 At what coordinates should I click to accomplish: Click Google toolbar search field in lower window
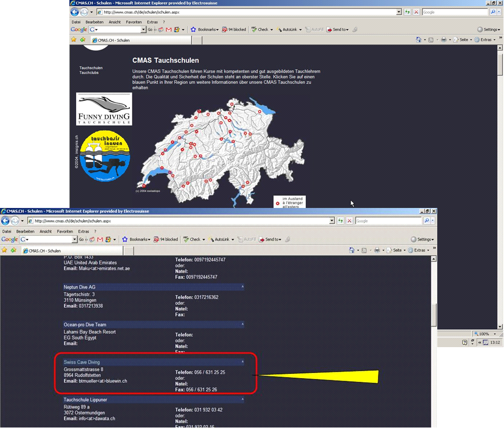(46, 239)
